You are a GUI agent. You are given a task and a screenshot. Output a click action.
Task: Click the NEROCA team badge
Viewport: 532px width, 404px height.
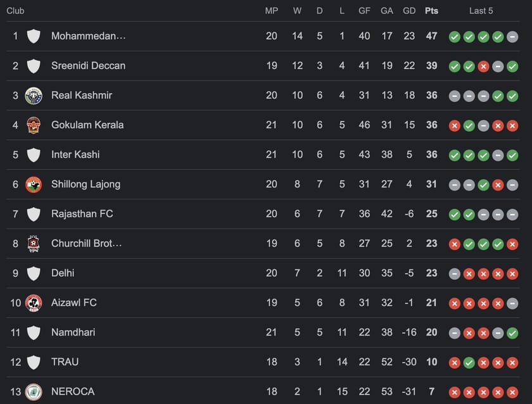[34, 392]
